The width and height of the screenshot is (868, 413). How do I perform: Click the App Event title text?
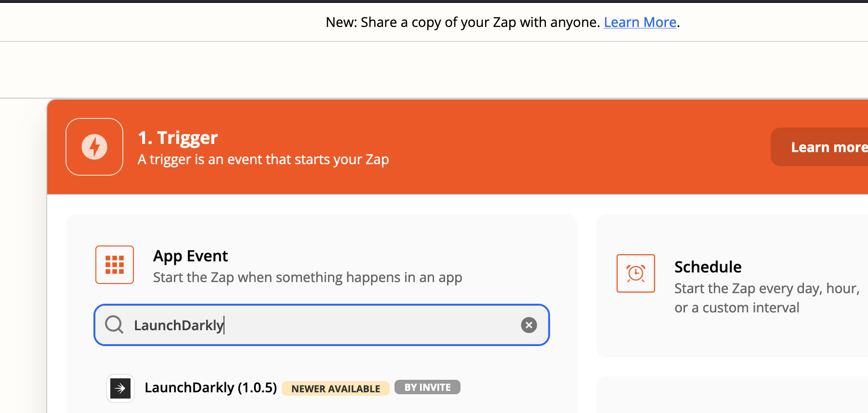(190, 256)
